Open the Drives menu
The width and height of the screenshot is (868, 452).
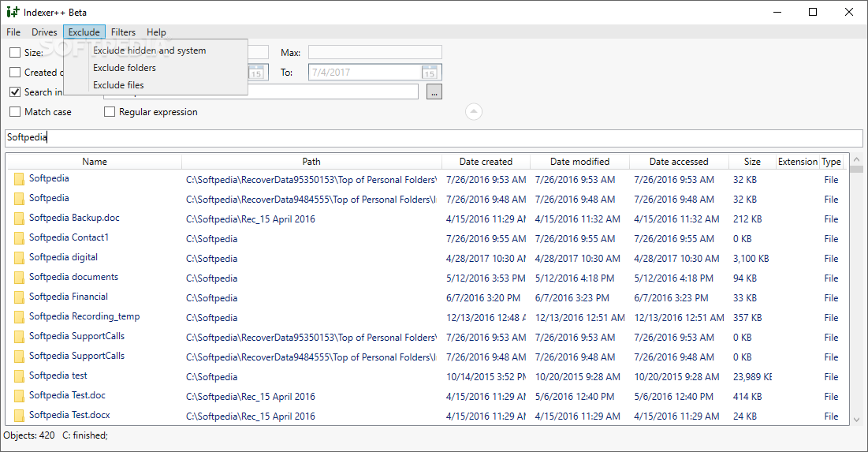[44, 32]
